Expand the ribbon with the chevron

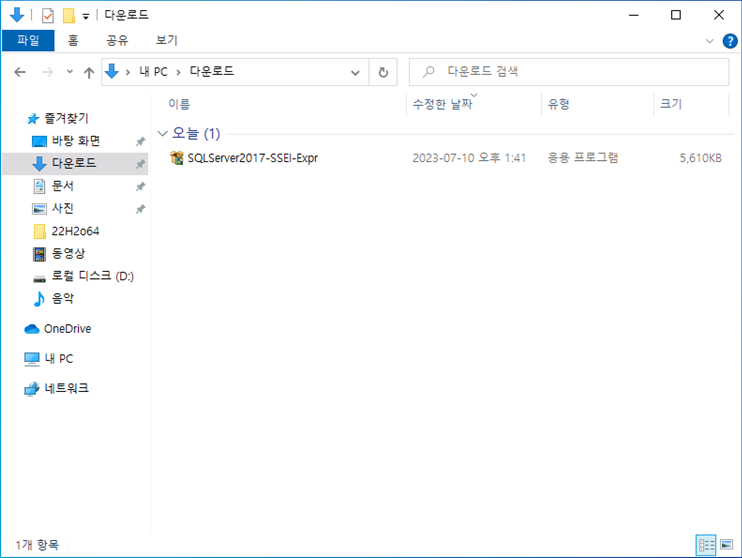[709, 41]
